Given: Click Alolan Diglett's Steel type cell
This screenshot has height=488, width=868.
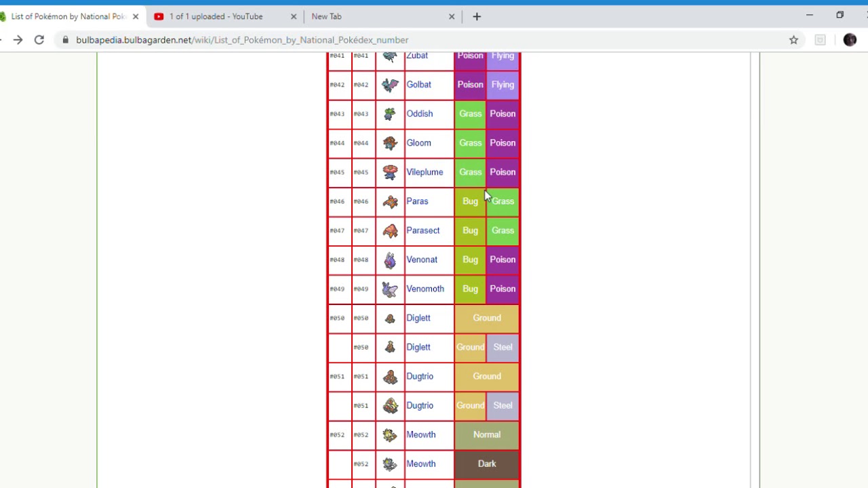Looking at the screenshot, I should pyautogui.click(x=502, y=347).
